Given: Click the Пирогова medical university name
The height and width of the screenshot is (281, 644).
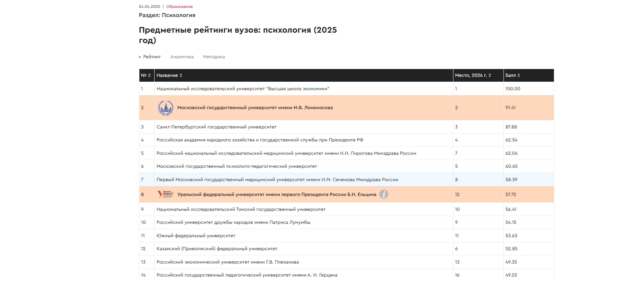Looking at the screenshot, I should [x=286, y=153].
